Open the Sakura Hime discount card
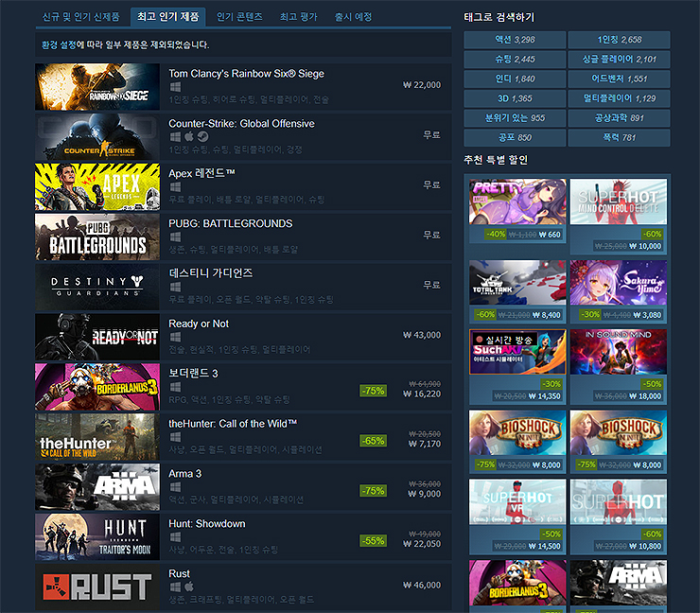700x613 pixels. coord(619,291)
